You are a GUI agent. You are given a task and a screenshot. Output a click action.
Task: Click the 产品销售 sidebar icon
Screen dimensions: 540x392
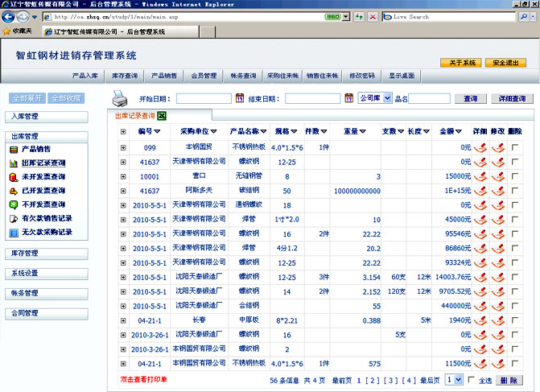click(14, 149)
